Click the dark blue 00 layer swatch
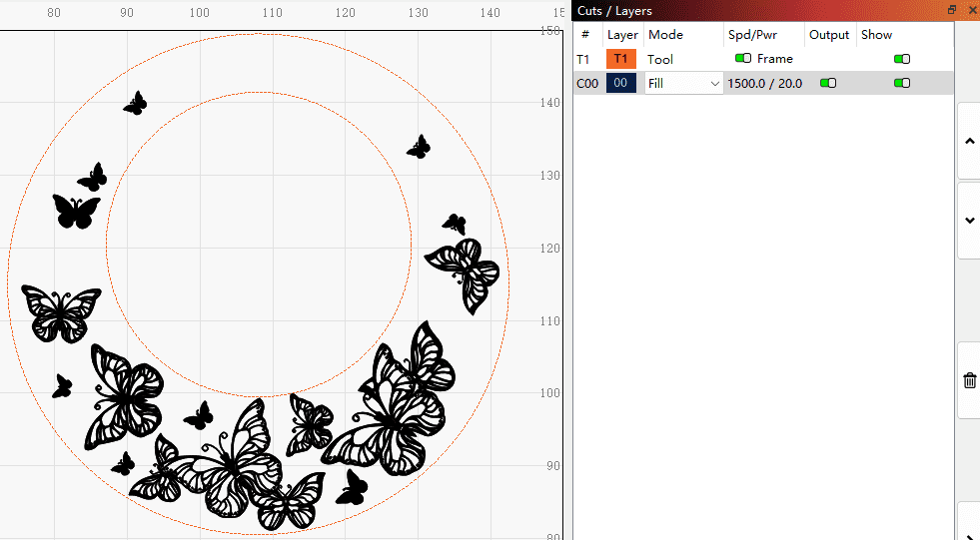Viewport: 980px width, 540px height. pyautogui.click(x=620, y=83)
